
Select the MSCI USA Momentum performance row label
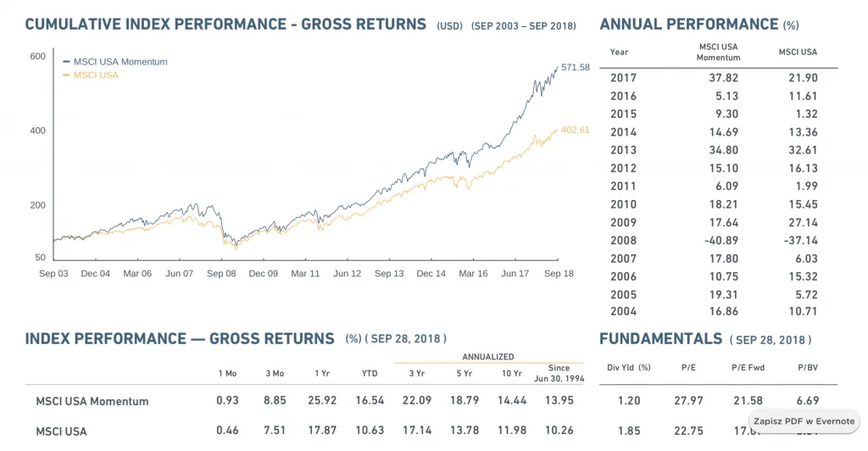(x=92, y=401)
